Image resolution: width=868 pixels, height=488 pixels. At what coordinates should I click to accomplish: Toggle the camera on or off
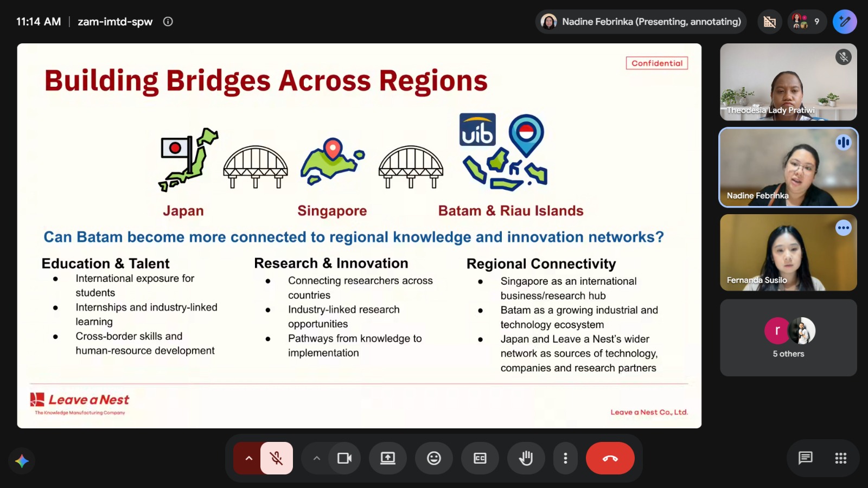[x=344, y=458]
